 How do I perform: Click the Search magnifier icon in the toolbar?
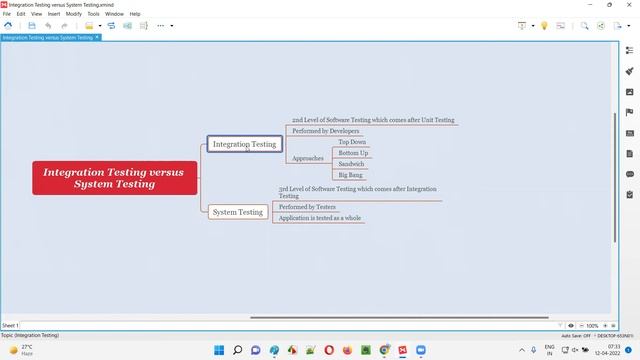(x=584, y=26)
